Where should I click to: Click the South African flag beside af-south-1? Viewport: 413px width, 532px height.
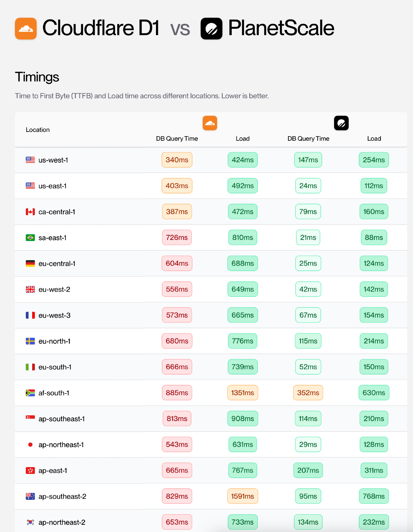(x=30, y=393)
